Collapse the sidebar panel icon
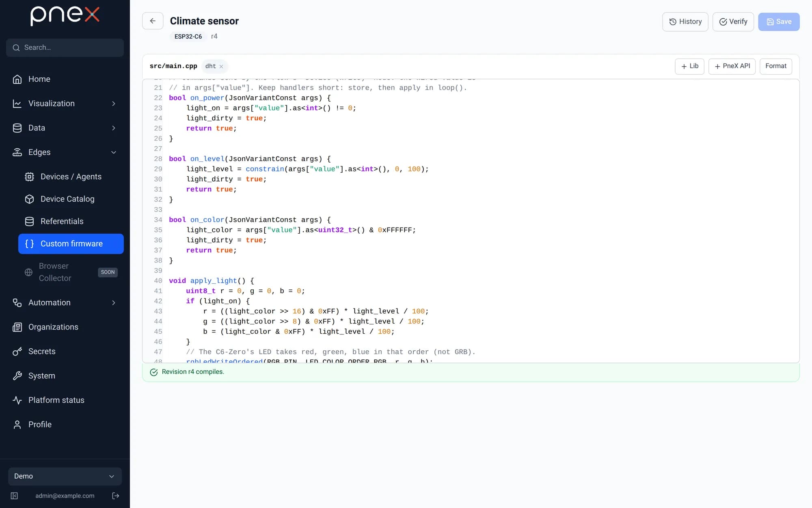This screenshot has height=508, width=812. (14, 496)
